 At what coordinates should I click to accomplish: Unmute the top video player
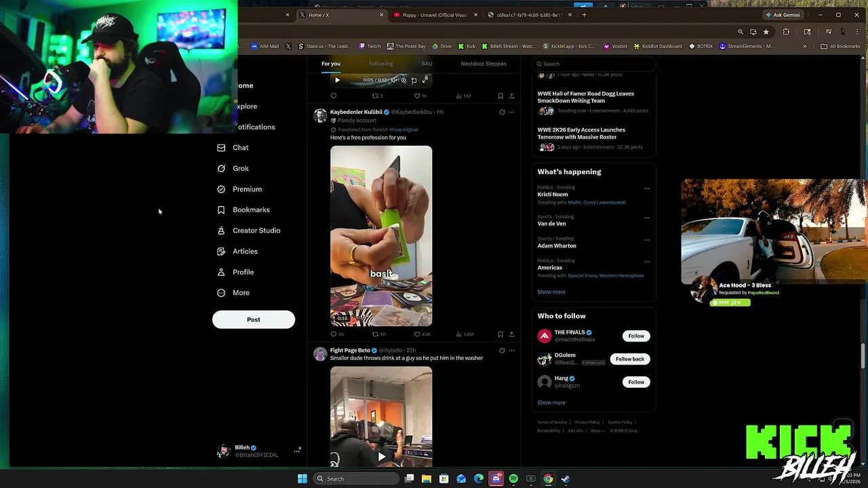coord(393,80)
